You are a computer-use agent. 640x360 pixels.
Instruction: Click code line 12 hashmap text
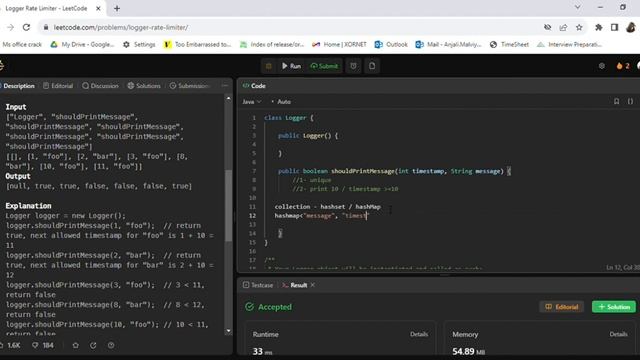pyautogui.click(x=322, y=216)
